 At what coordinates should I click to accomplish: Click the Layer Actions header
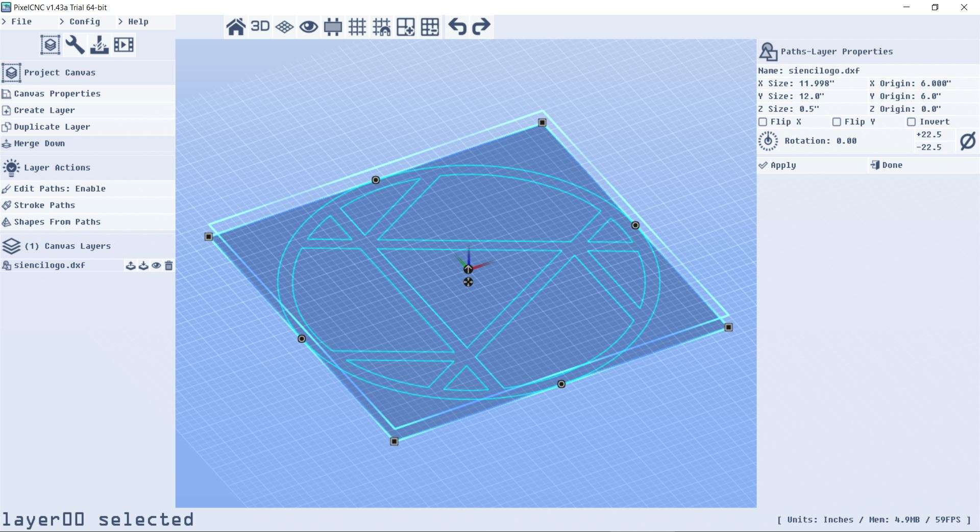(87, 168)
